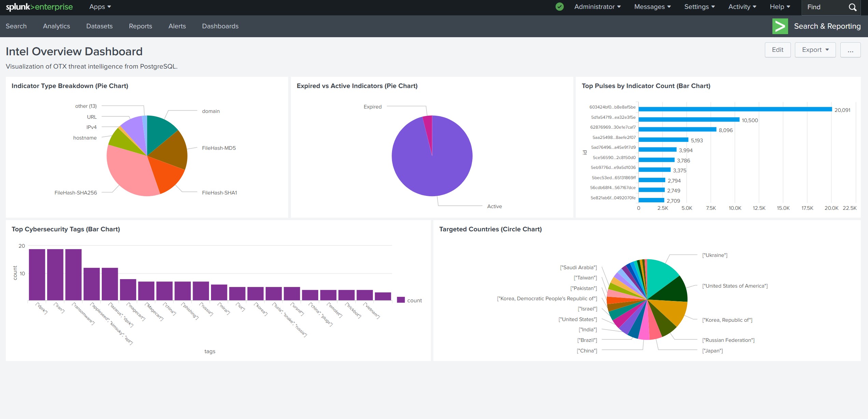Click the splunk>enterprise logo
The height and width of the screenshot is (419, 868).
(39, 6)
